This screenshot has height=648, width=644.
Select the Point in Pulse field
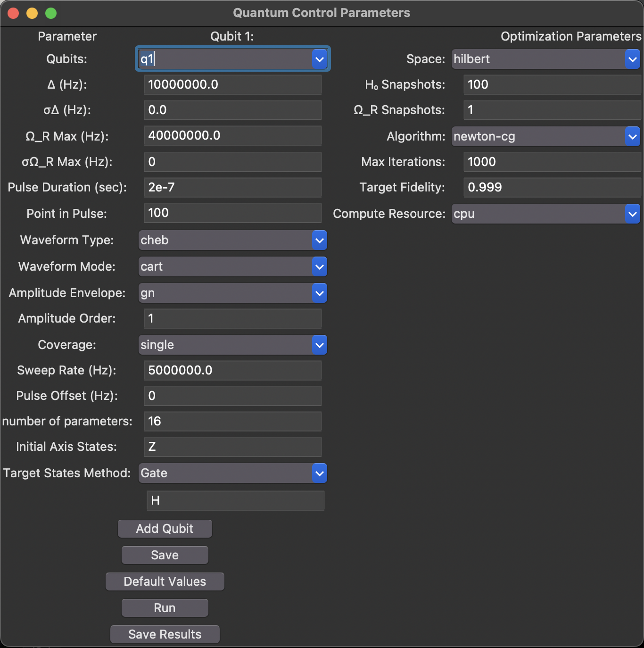[233, 213]
